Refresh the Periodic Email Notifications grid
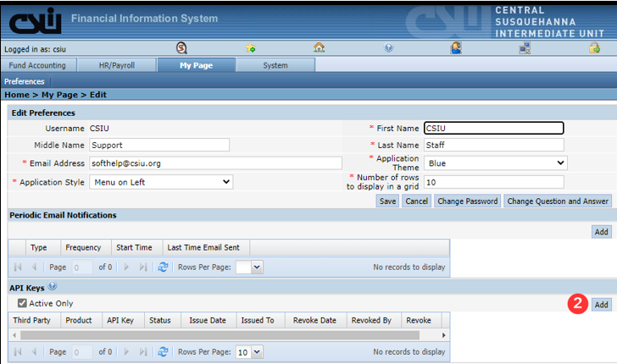This screenshot has height=364, width=617. [163, 267]
